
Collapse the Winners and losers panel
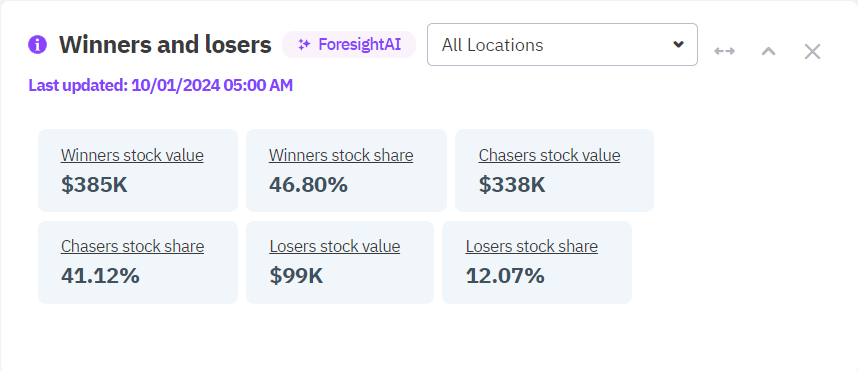(769, 51)
